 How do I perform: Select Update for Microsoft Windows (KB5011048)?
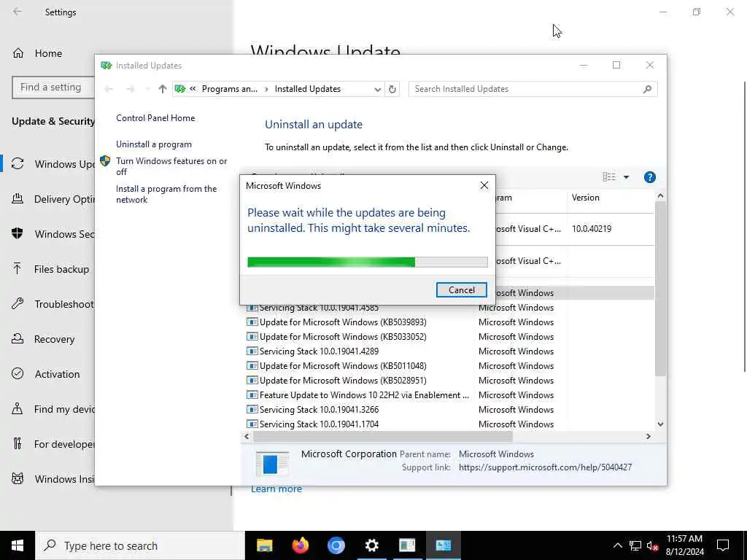343,366
